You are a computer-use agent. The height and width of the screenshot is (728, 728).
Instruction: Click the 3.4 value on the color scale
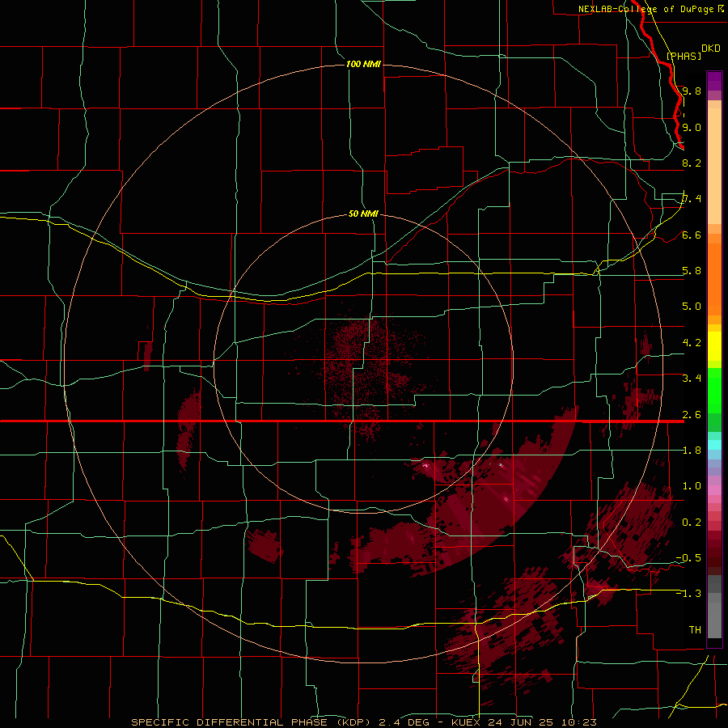point(692,379)
